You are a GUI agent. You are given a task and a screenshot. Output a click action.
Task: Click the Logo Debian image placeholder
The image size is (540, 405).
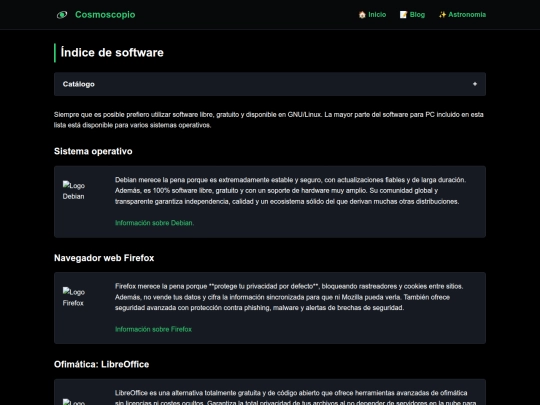tap(74, 191)
